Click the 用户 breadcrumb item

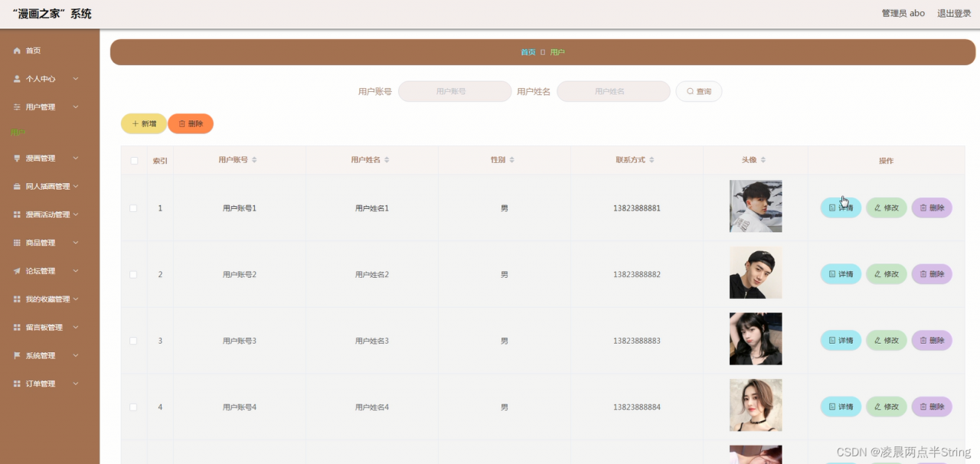pyautogui.click(x=557, y=52)
